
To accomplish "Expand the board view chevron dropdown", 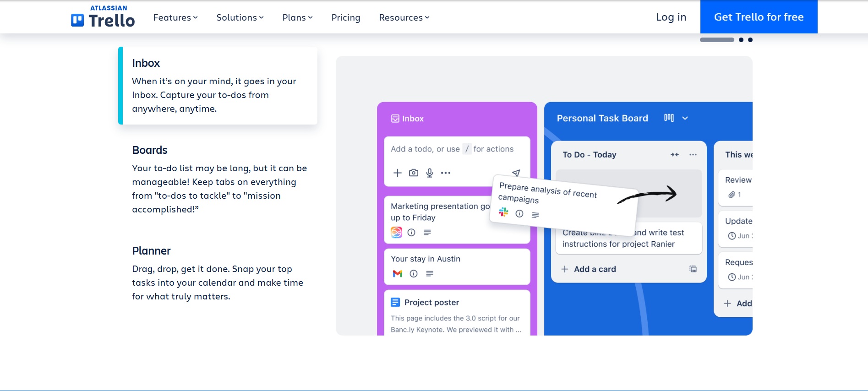I will [685, 118].
